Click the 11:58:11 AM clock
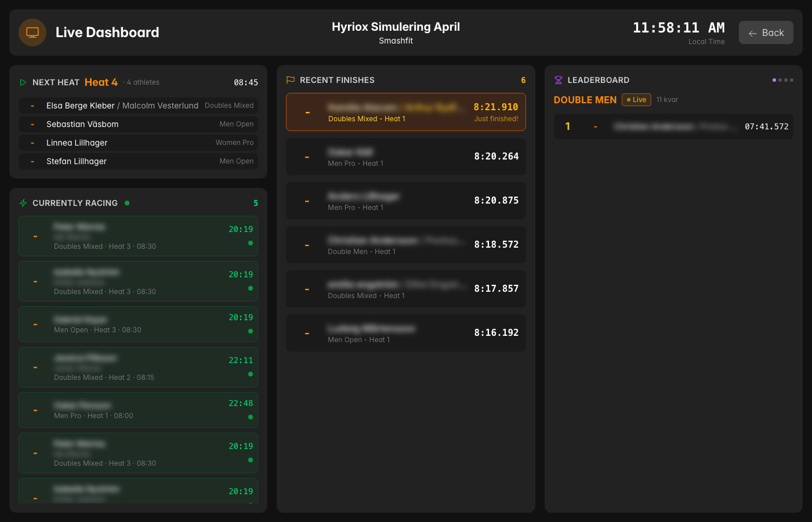 coord(679,28)
